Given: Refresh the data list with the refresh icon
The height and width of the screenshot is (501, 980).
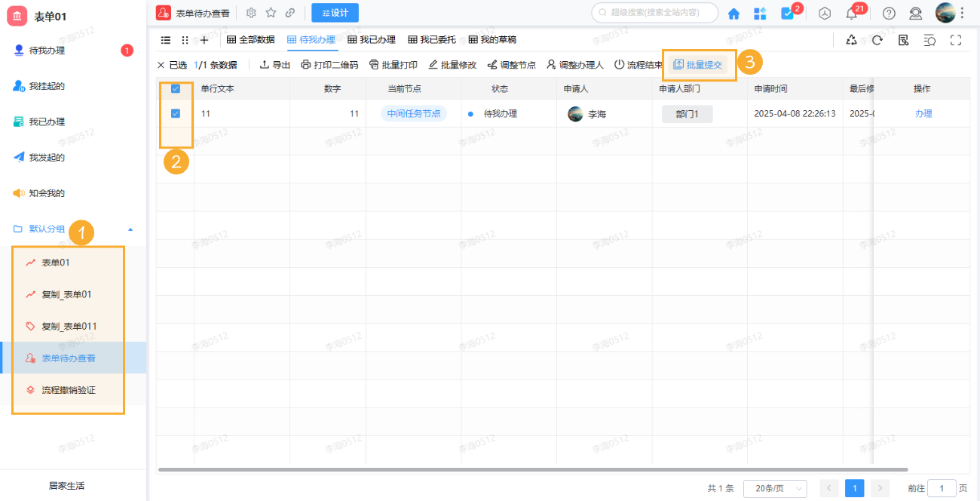Looking at the screenshot, I should (877, 39).
